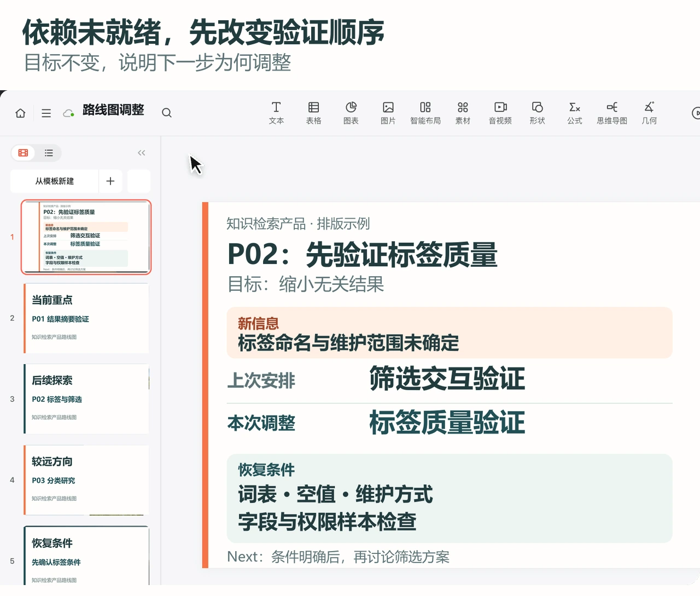The image size is (700, 596).
Task: Click the 本次调整 label
Action: (x=261, y=423)
